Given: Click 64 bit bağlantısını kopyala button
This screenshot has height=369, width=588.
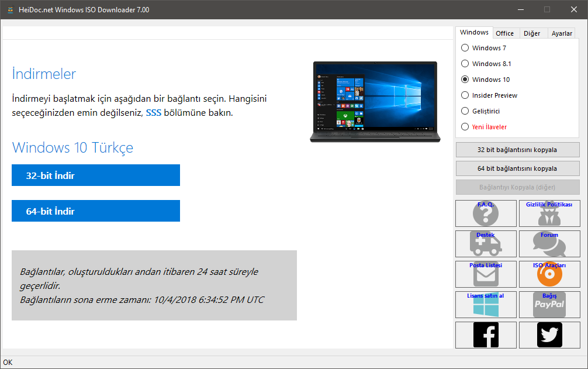Looking at the screenshot, I should pyautogui.click(x=517, y=168).
